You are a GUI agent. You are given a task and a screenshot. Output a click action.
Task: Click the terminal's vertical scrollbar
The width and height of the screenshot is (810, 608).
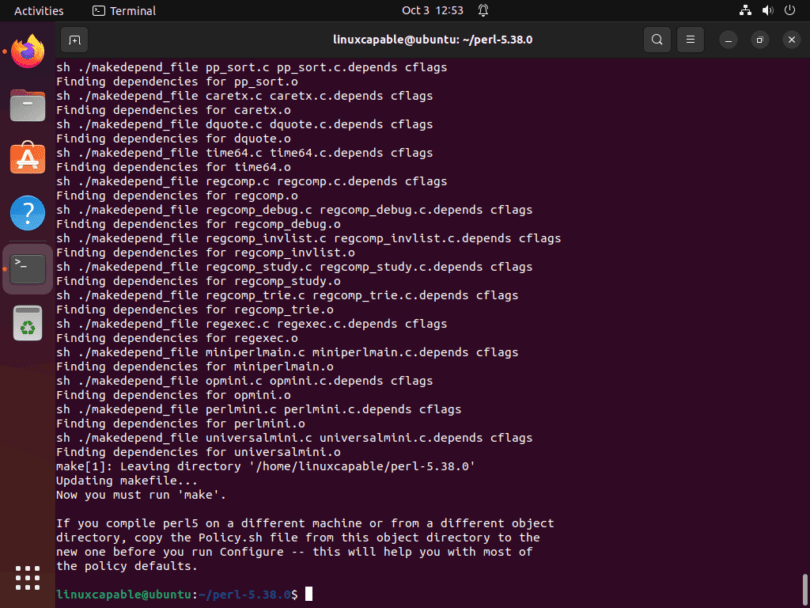coord(805,588)
